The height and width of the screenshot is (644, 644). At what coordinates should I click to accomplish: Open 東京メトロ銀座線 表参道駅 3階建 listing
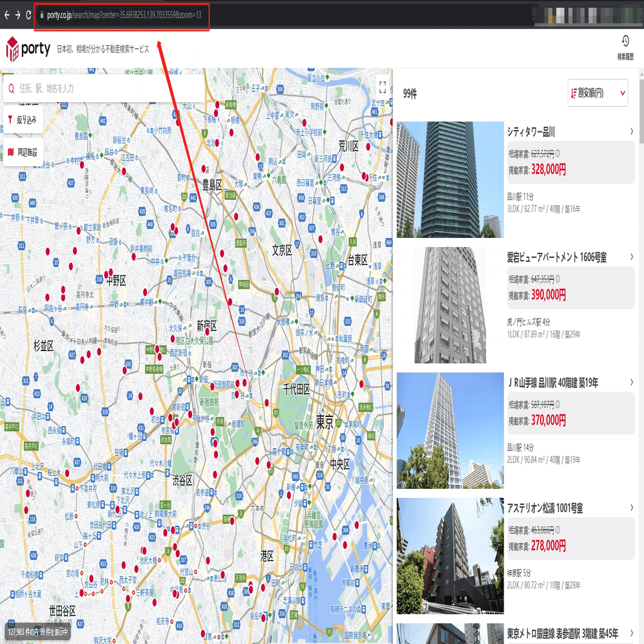[563, 634]
